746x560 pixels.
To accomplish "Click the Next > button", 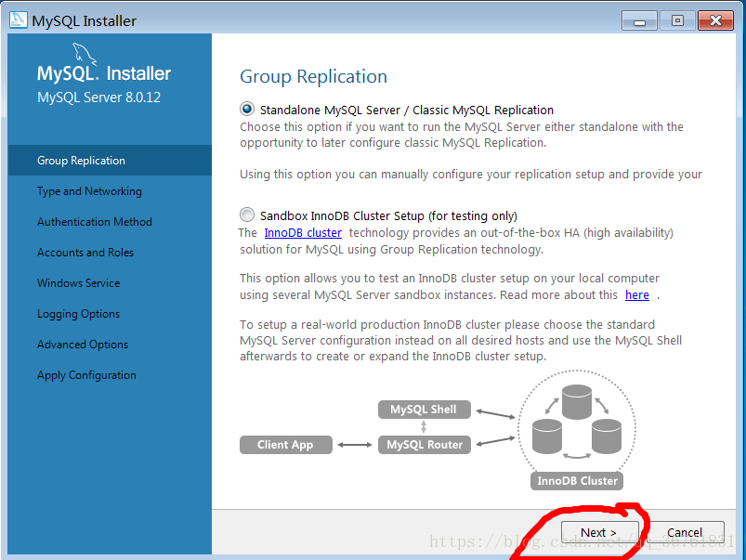I will pos(599,532).
